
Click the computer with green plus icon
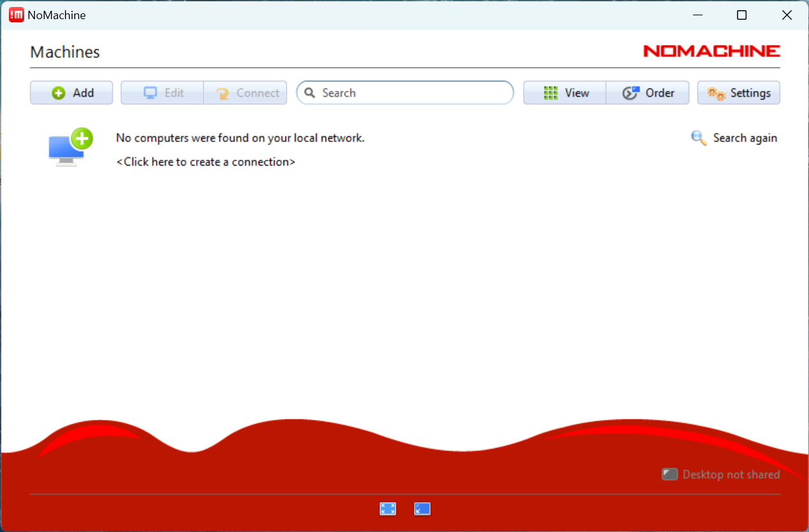[70, 147]
